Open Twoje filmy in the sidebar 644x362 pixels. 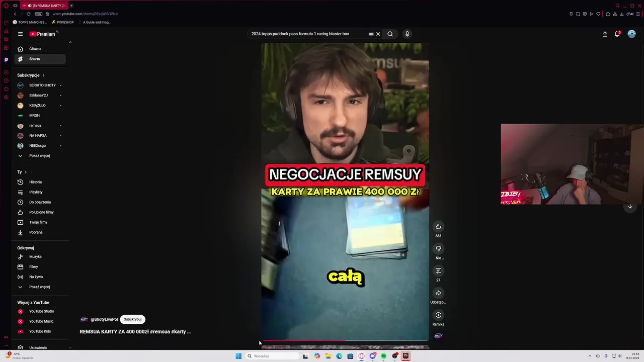pyautogui.click(x=40, y=222)
